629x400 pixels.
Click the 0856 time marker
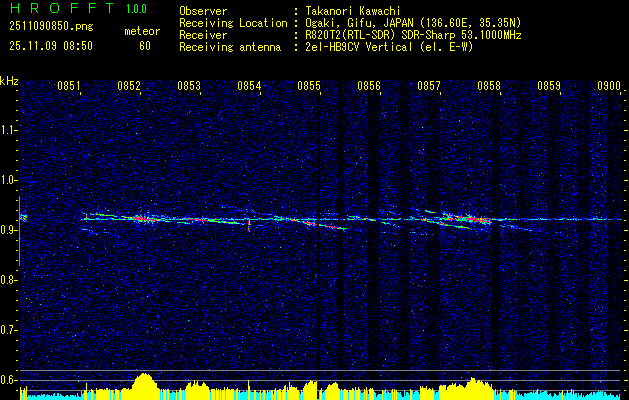[369, 86]
